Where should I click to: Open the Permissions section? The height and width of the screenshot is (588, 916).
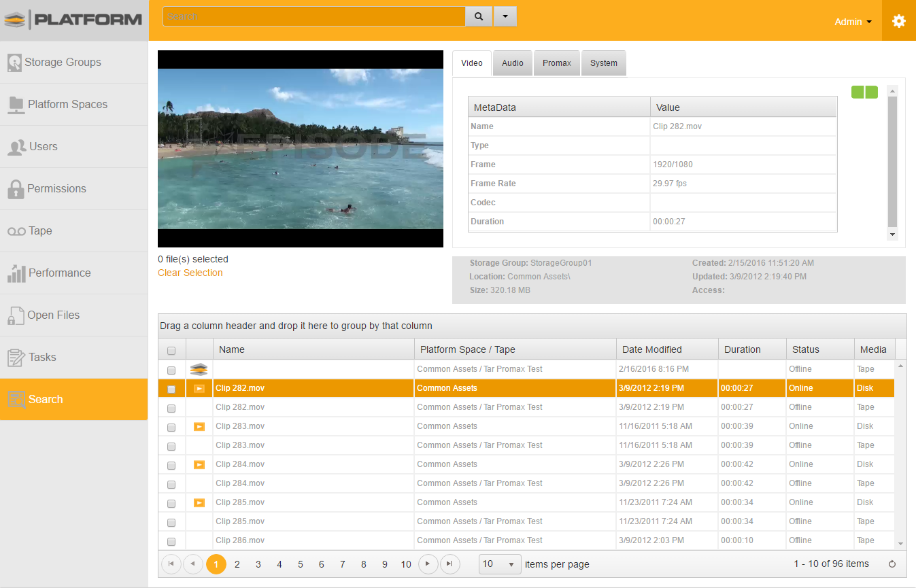[x=73, y=189]
